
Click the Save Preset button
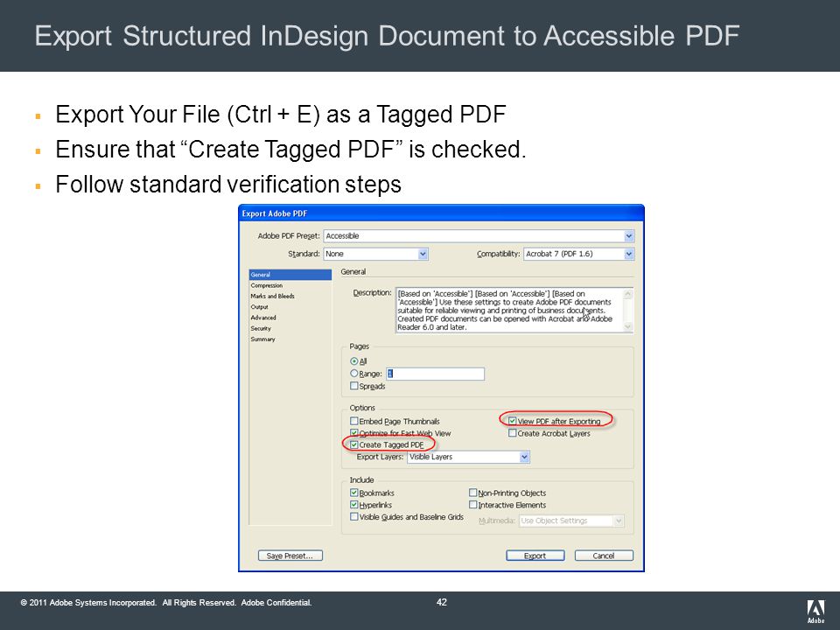pyautogui.click(x=290, y=556)
